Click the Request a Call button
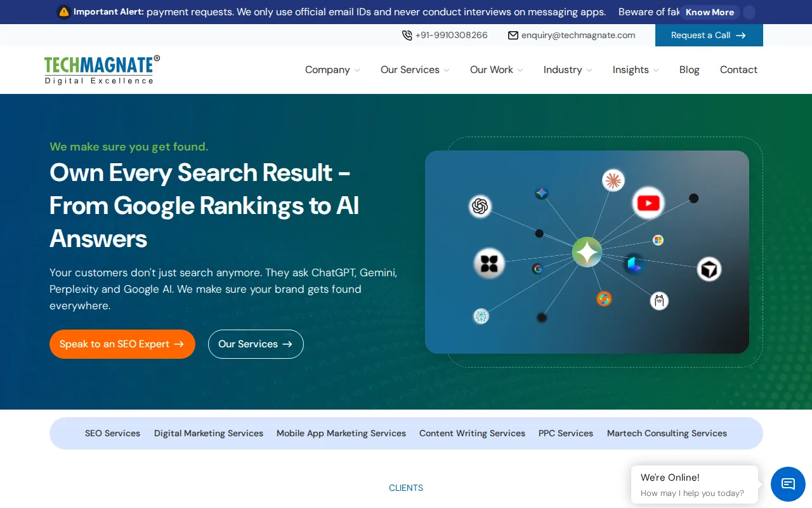The height and width of the screenshot is (508, 812). [709, 35]
